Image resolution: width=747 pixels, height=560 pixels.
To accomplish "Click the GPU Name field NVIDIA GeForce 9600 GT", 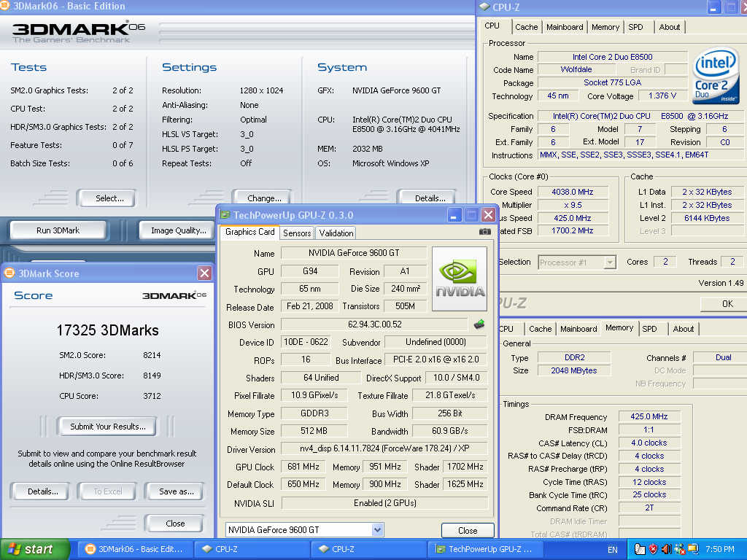I will [354, 253].
